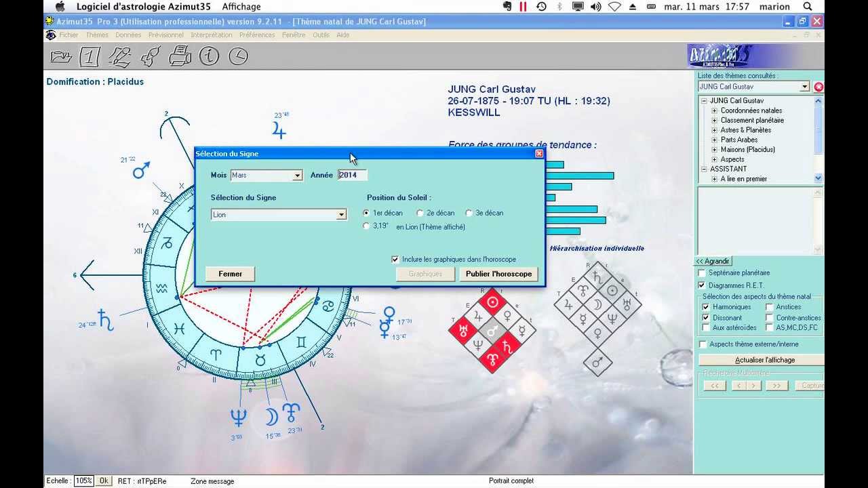Expand 'Maisons (Placidus)' tree node
This screenshot has height=488, width=868.
click(x=714, y=149)
